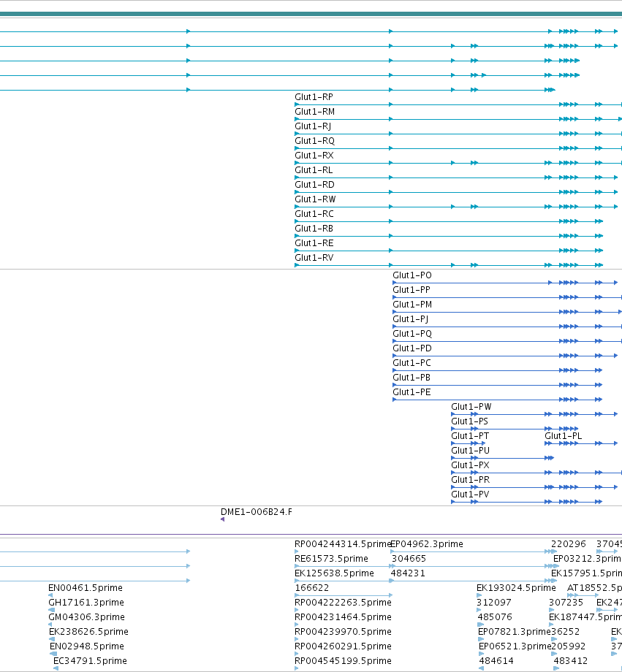Click the EC34791.5prime EST label
Viewport: 622px width, 672px height.
pyautogui.click(x=90, y=660)
